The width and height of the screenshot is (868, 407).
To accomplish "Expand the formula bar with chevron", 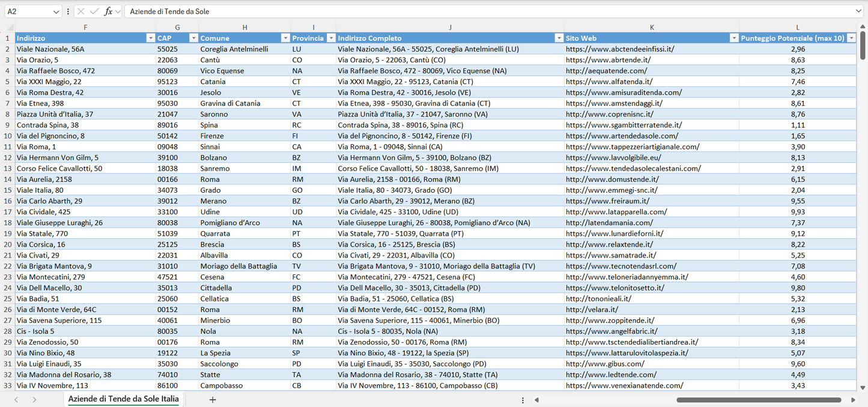I will click(x=858, y=11).
